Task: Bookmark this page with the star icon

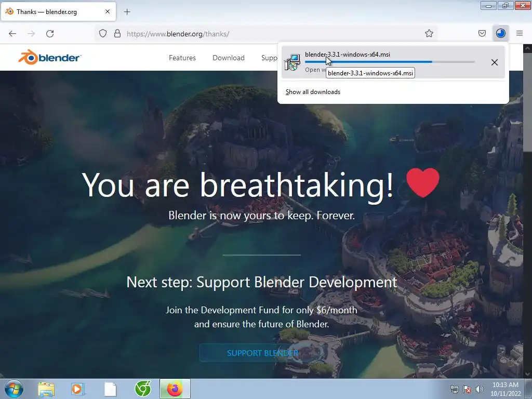Action: 429,33
